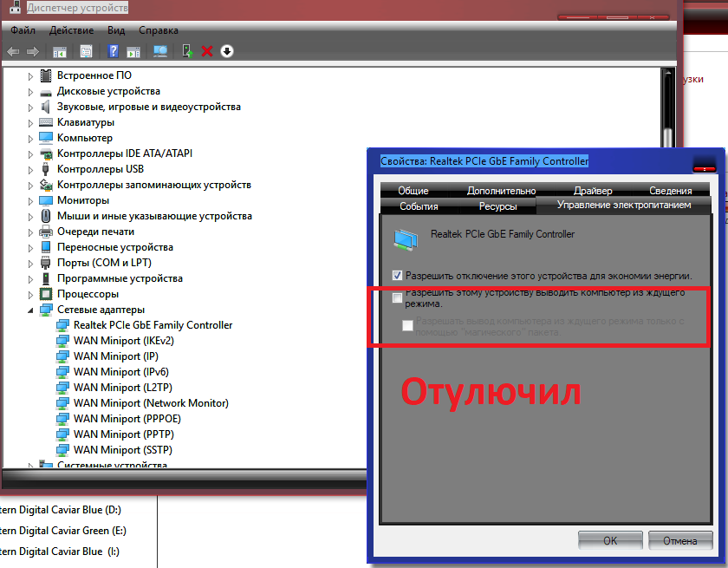Expand the Переносные устройства node
This screenshot has width=728, height=568.
[x=30, y=248]
